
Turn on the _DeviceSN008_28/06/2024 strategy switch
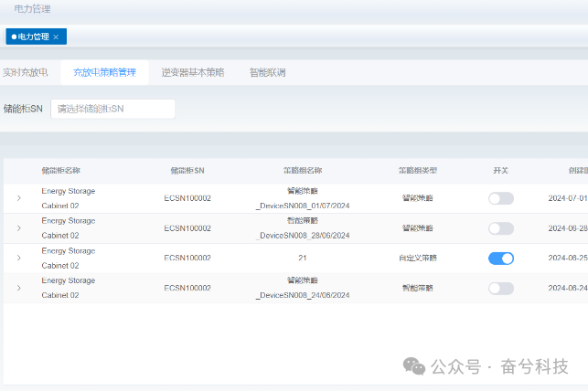[500, 228]
